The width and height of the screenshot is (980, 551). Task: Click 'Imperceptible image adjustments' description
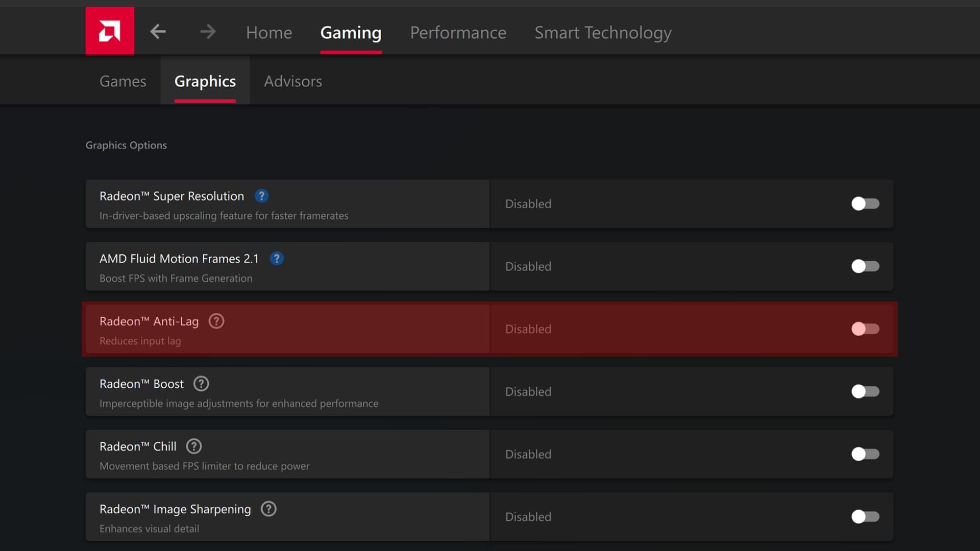tap(239, 404)
